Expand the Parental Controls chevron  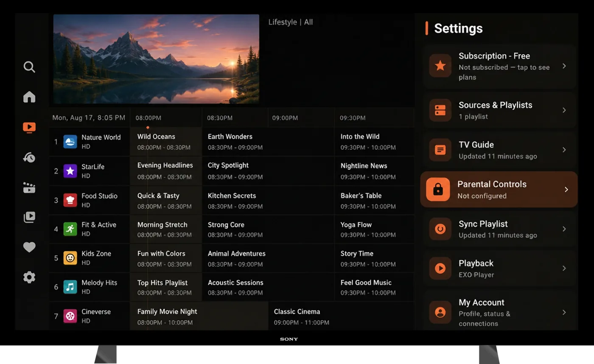(566, 189)
